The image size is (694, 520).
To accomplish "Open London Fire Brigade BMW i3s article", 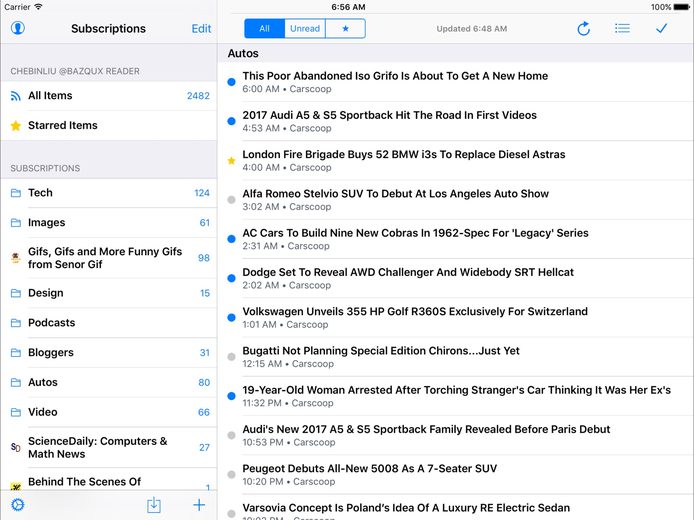I will [x=456, y=161].
